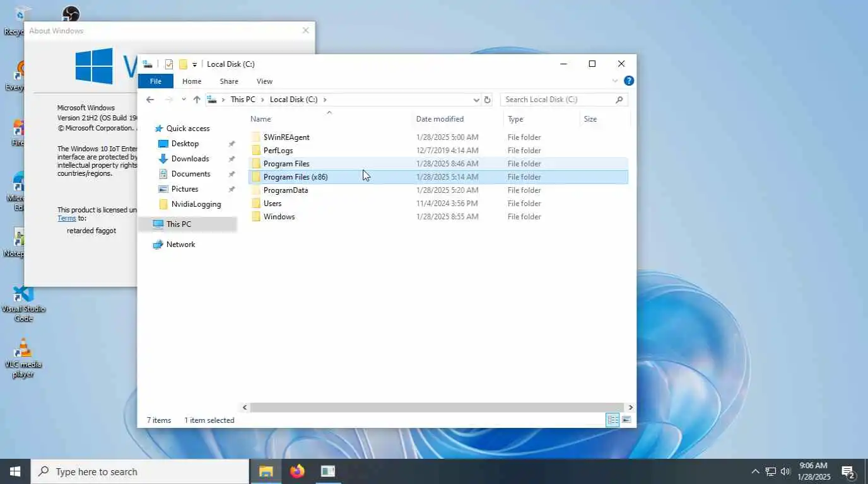Open the Windows Start menu

(x=15, y=471)
